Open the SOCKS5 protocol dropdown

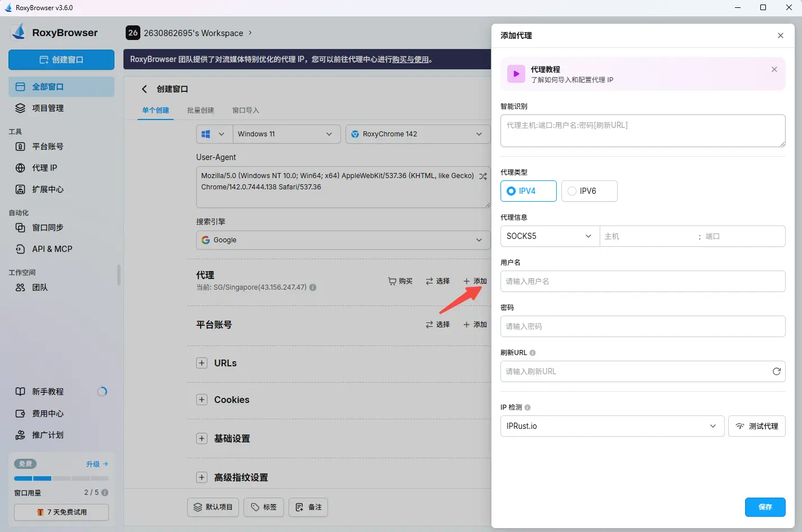[x=549, y=236]
